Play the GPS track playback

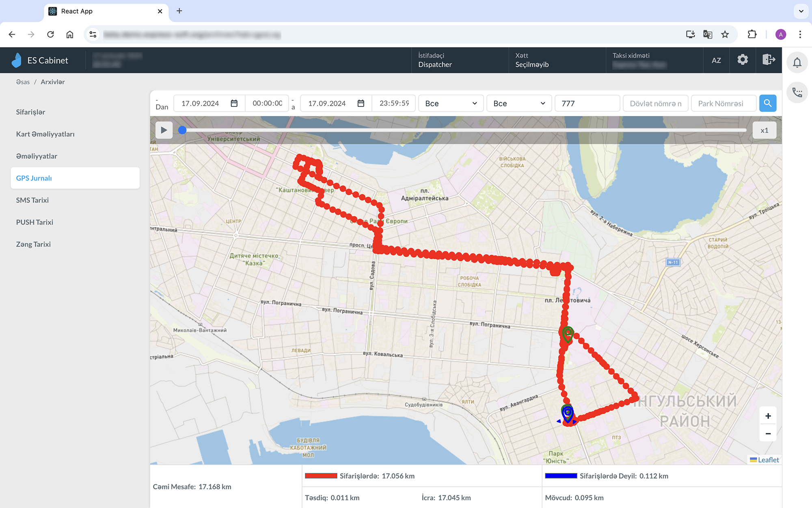coord(164,130)
